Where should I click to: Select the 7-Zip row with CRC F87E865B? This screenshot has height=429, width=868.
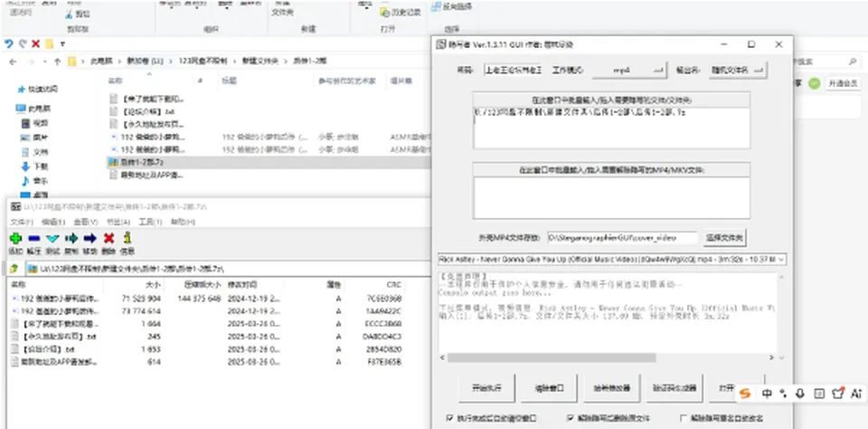[206, 362]
